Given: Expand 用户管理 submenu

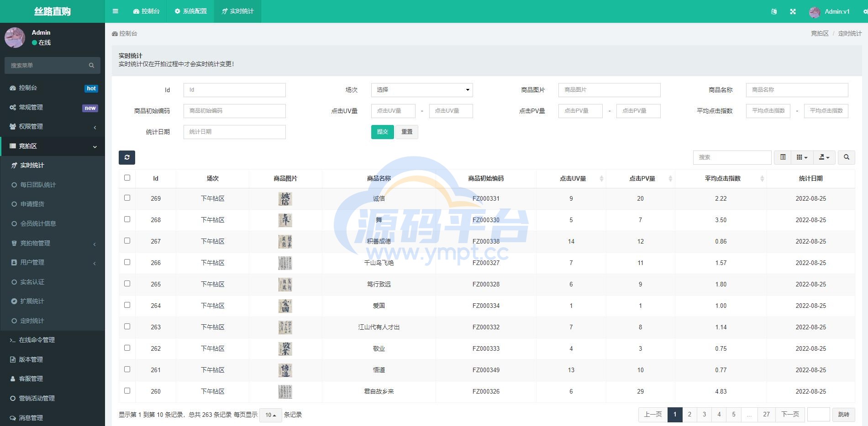Looking at the screenshot, I should click(x=53, y=263).
